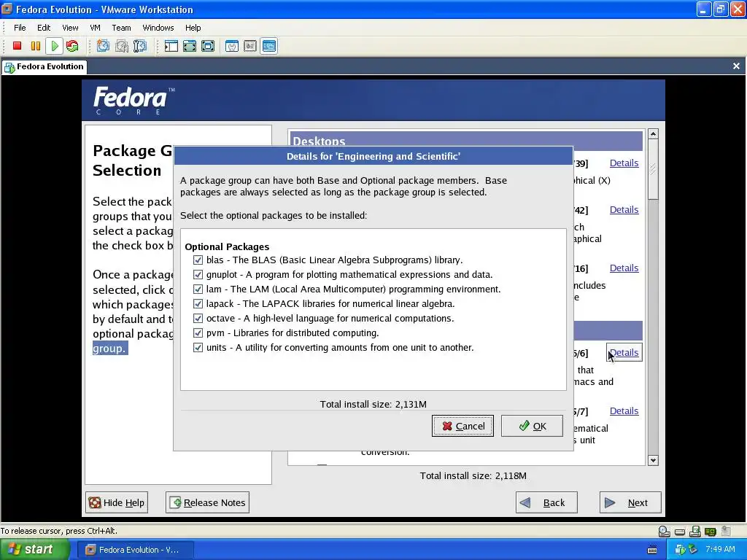Uncheck the lam package checkbox
747x560 pixels.
click(x=198, y=289)
